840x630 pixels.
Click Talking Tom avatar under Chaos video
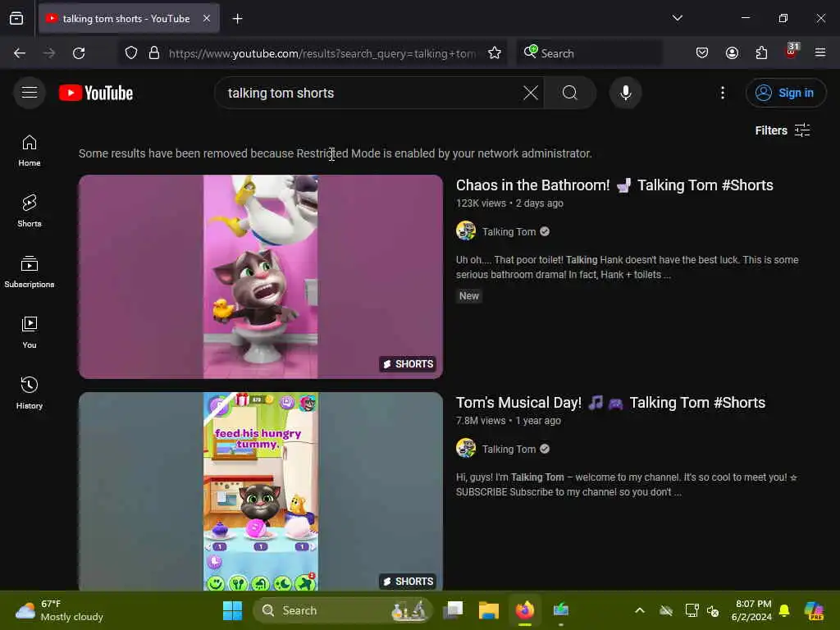[466, 231]
